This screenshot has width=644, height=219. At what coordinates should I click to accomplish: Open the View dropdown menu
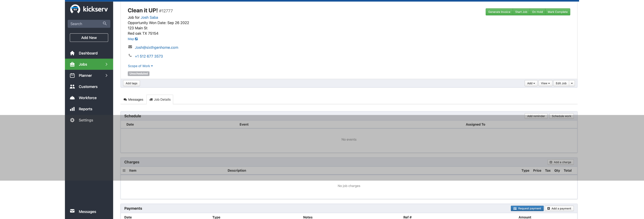(545, 83)
